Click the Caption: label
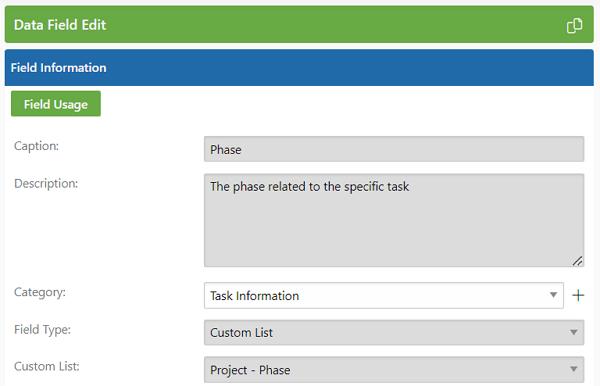Screen dimensions: 600x386 tap(36, 146)
